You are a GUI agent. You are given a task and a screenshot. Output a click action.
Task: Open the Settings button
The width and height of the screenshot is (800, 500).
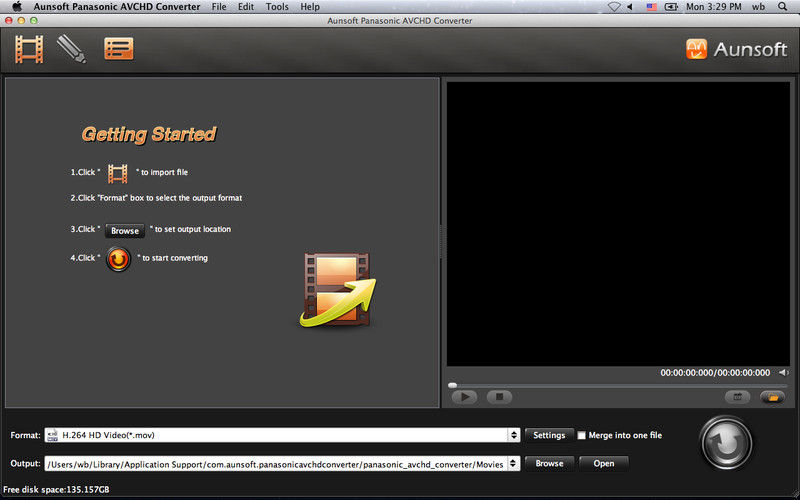[x=549, y=435]
